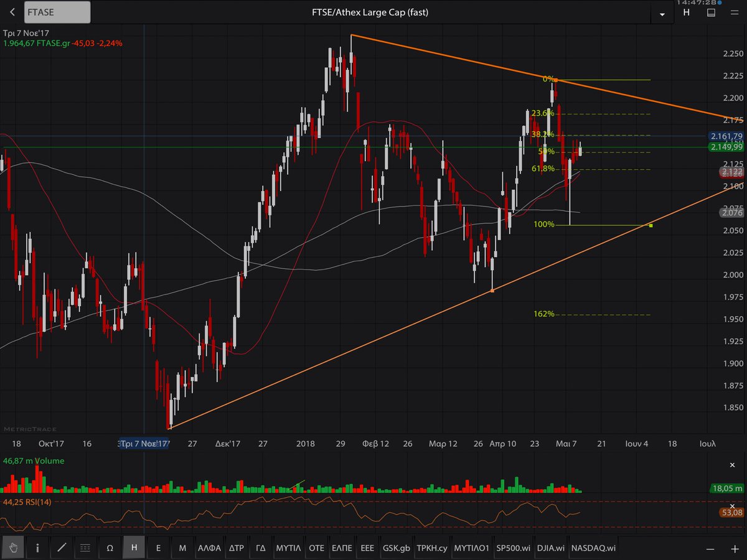Click the Fibonacci 0% level label
This screenshot has height=560, width=747.
(x=548, y=79)
